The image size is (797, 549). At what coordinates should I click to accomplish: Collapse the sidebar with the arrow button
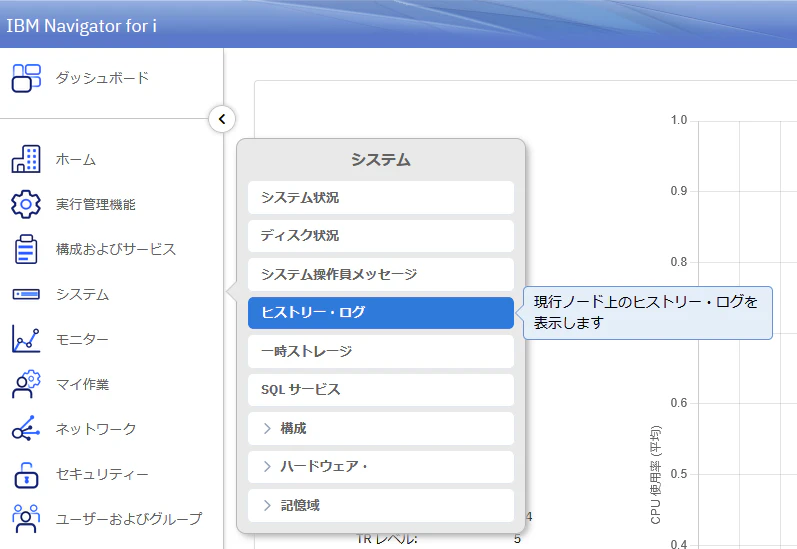pos(222,119)
